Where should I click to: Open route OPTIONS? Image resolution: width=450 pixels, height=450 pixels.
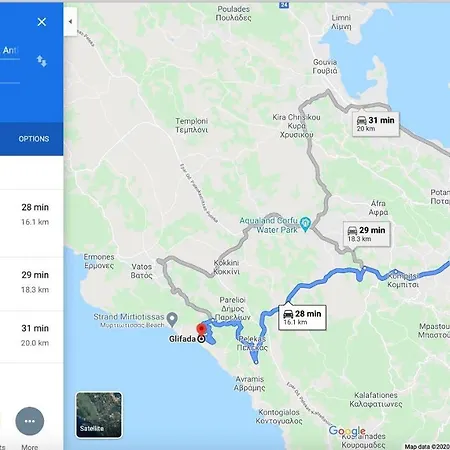(34, 139)
